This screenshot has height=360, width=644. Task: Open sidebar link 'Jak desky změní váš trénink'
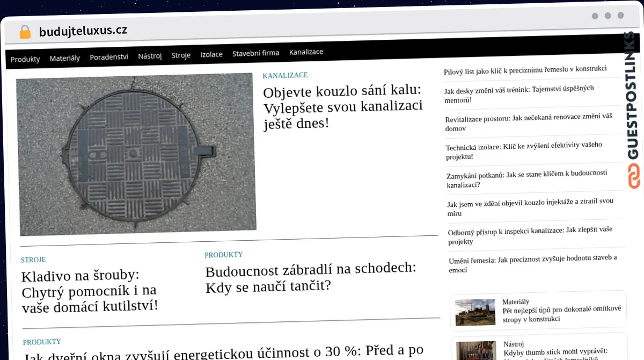519,94
